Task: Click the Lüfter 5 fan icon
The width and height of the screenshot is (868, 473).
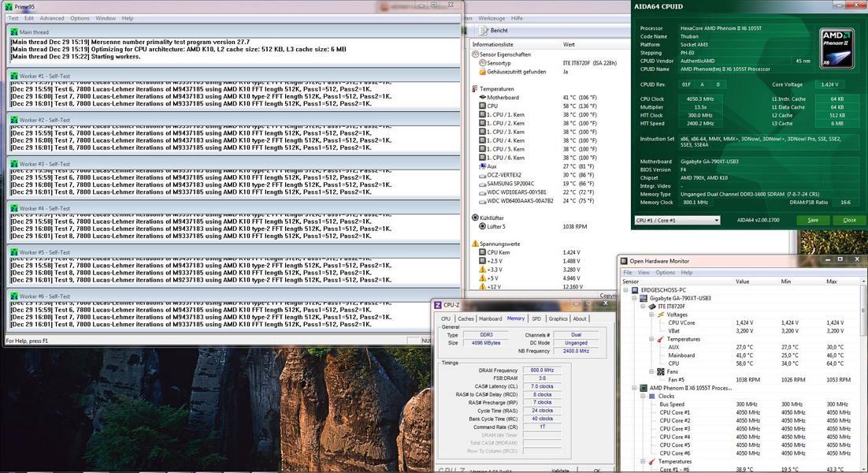Action: point(482,226)
